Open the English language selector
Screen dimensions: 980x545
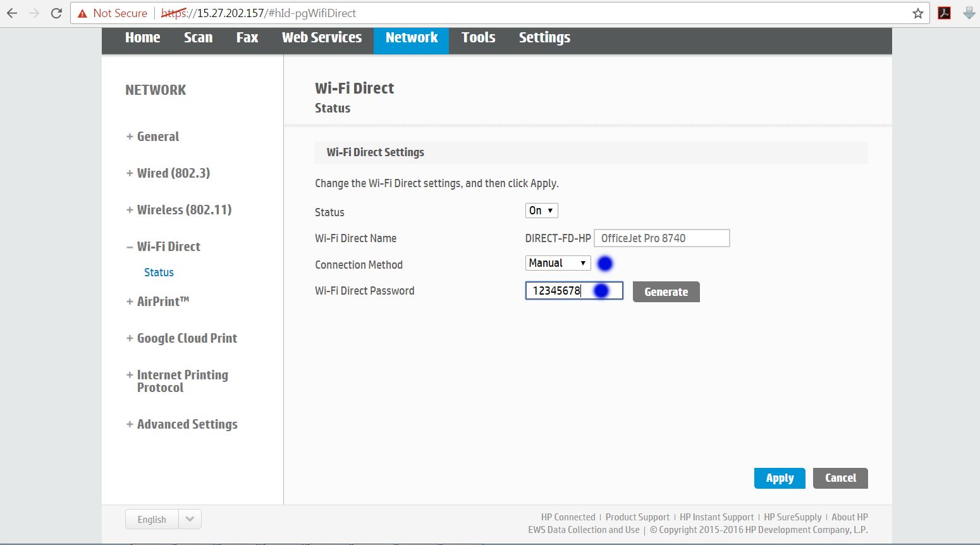tap(163, 519)
